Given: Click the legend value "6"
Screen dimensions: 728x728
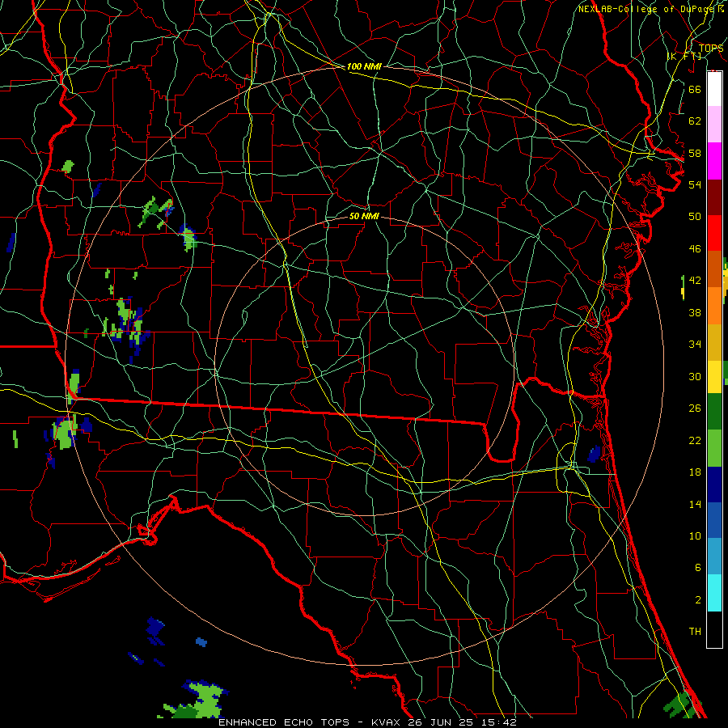Looking at the screenshot, I should (697, 567).
